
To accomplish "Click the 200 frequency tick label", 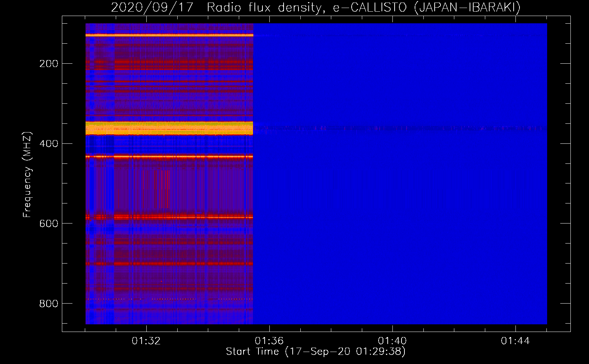I will pyautogui.click(x=49, y=64).
